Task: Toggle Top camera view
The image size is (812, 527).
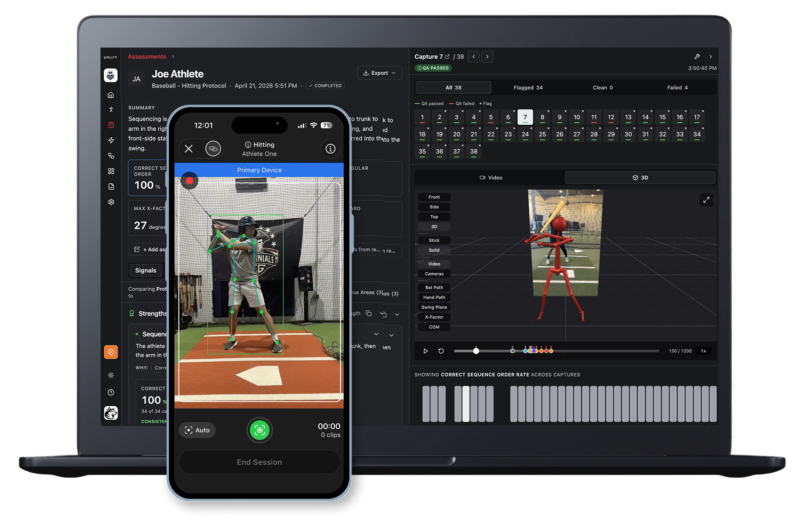Action: tap(434, 217)
